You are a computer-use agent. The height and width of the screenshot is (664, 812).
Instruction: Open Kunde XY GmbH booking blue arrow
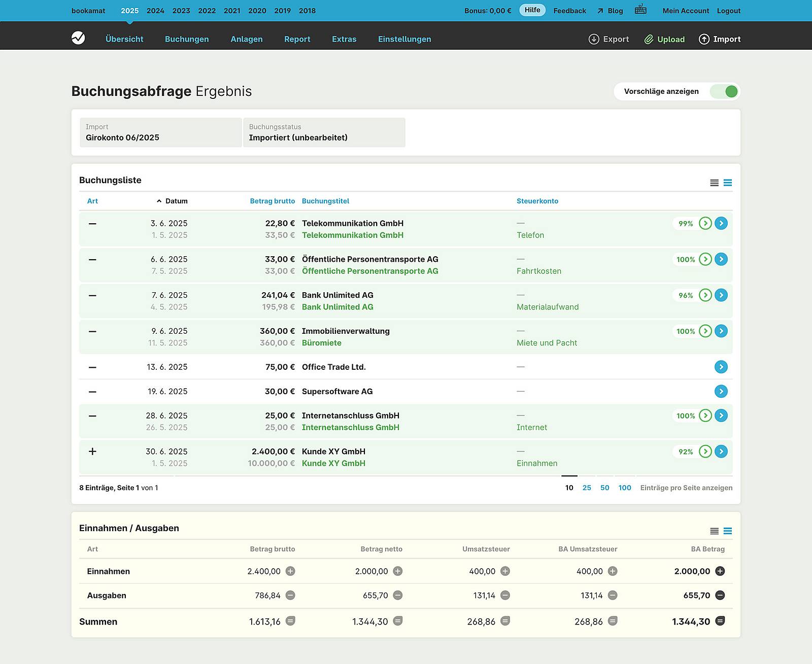coord(721,451)
